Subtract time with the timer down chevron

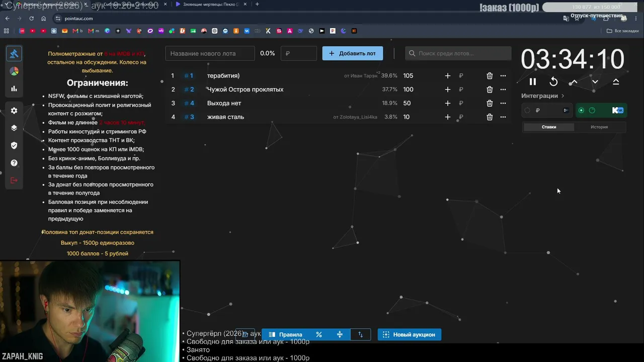(x=595, y=81)
